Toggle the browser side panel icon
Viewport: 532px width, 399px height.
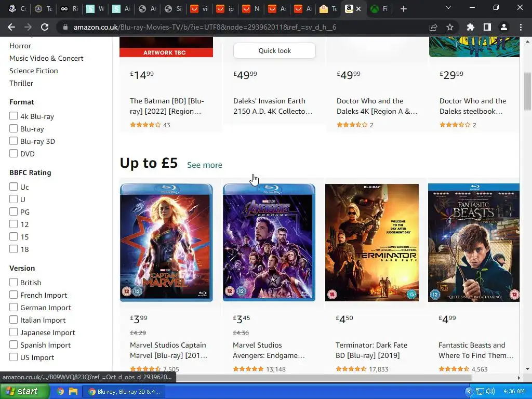coord(487,27)
